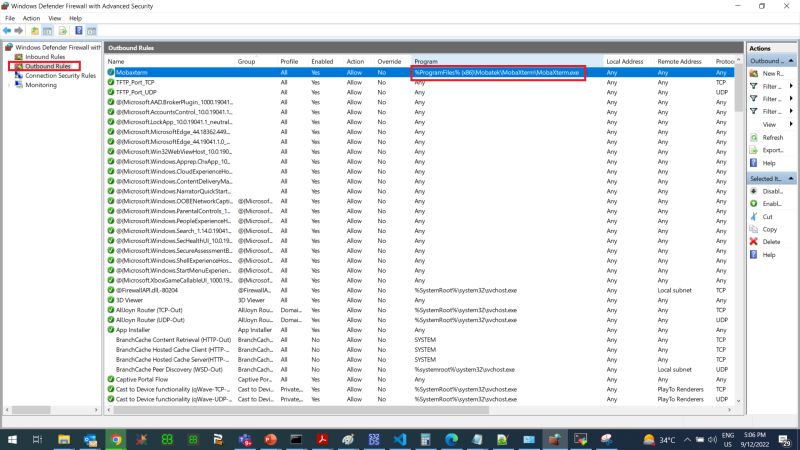Click the Export List icon in Actions pane

(x=754, y=150)
